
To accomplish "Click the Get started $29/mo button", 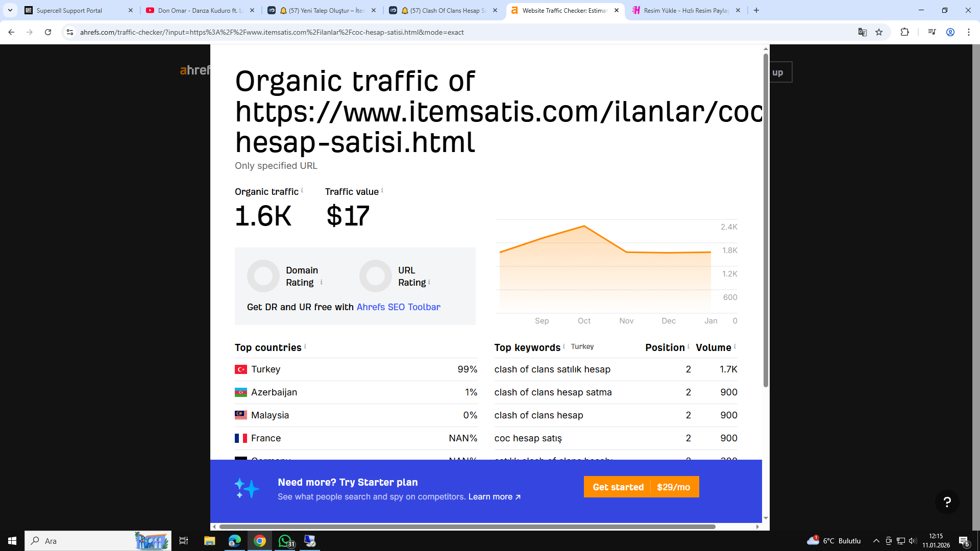I will (641, 487).
